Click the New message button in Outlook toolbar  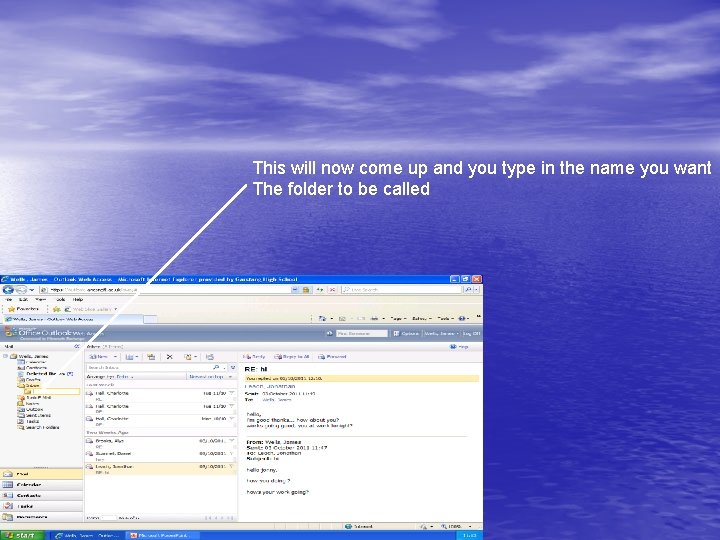click(99, 357)
